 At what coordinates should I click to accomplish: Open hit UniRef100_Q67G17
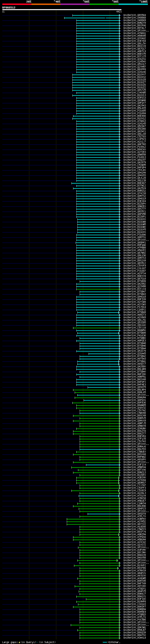coord(135,49)
